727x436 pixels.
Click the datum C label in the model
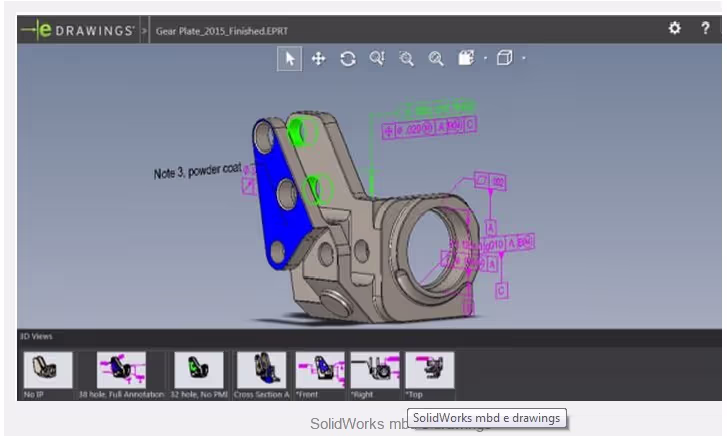pos(501,291)
